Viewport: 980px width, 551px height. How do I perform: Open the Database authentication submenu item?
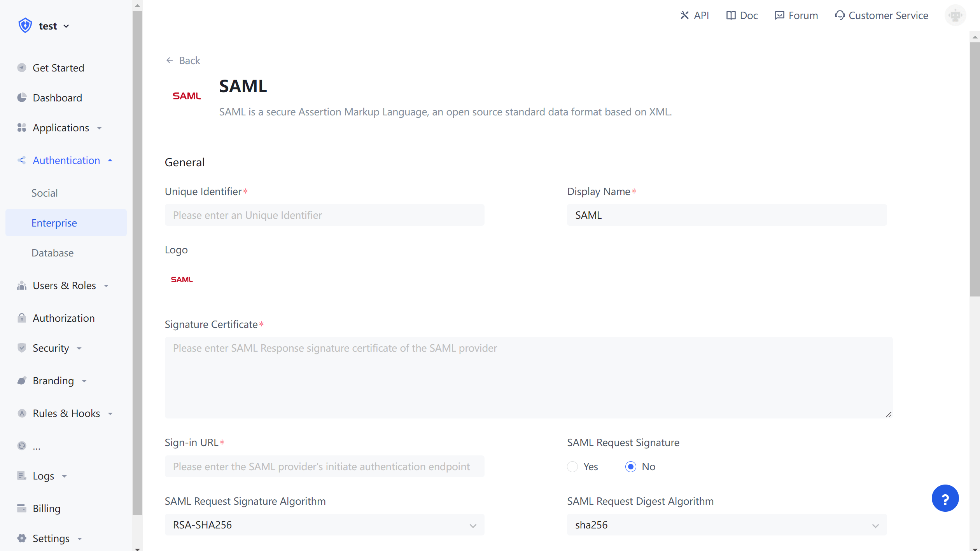(x=52, y=253)
